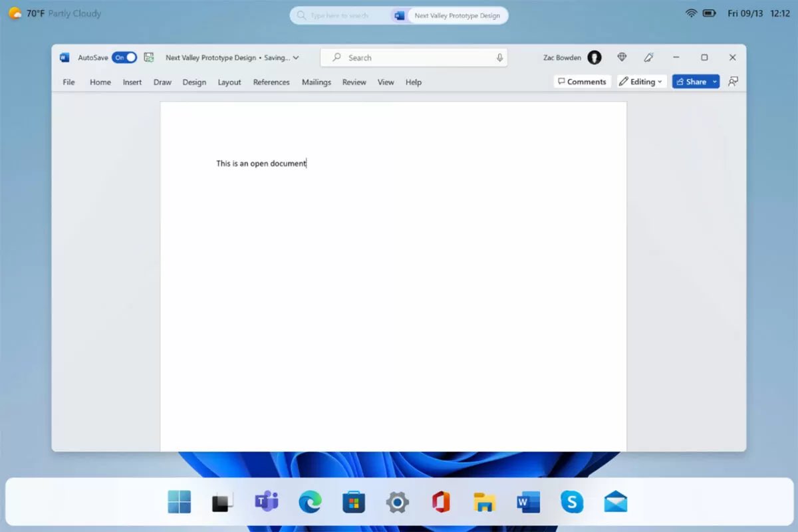Click the Share button
The image size is (798, 532).
point(691,82)
